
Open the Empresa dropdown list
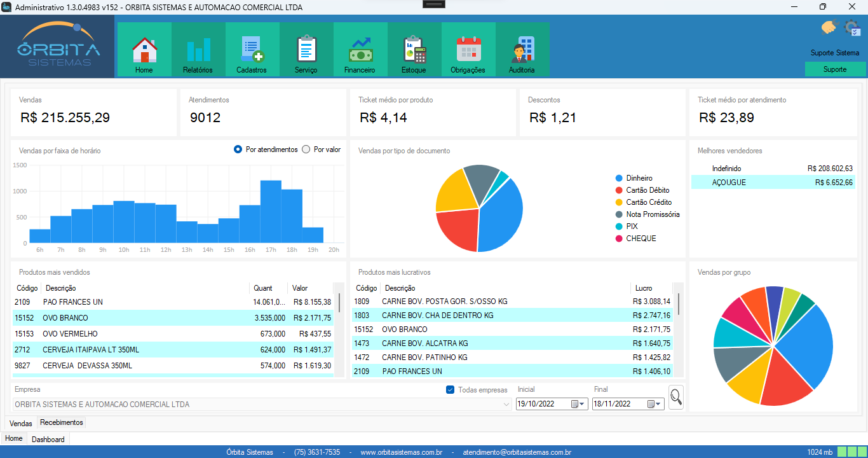tap(506, 404)
